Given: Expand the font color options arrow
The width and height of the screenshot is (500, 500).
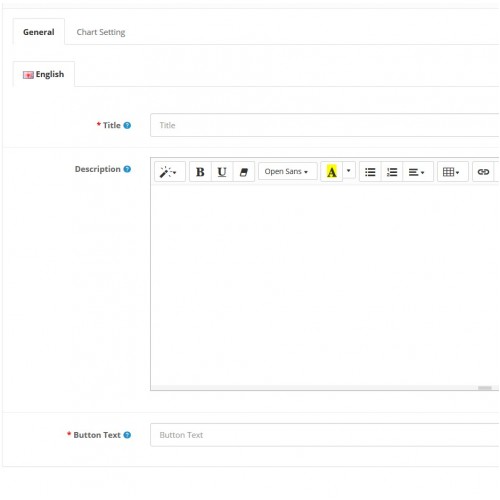Looking at the screenshot, I should click(349, 171).
